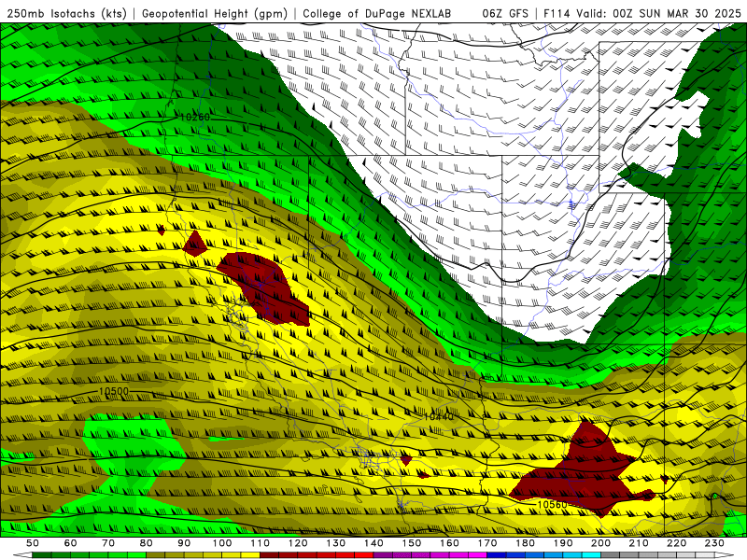
Task: Click the maroon jet core just south of the 10260 label
Action: tap(267, 288)
